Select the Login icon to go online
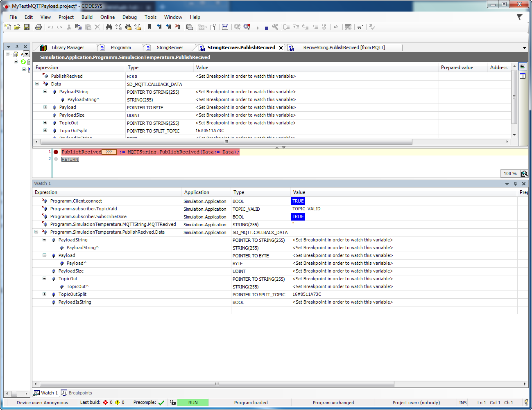532x410 pixels. (236, 27)
